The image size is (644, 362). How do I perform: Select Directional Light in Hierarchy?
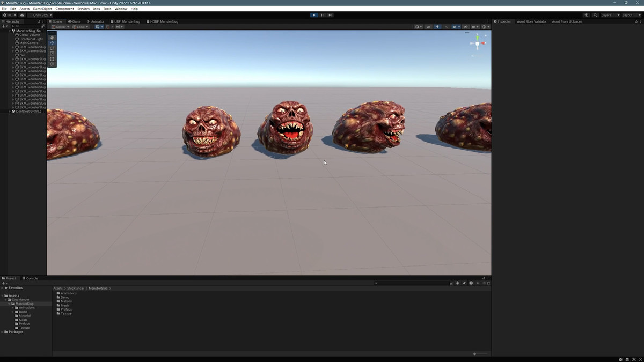point(31,39)
